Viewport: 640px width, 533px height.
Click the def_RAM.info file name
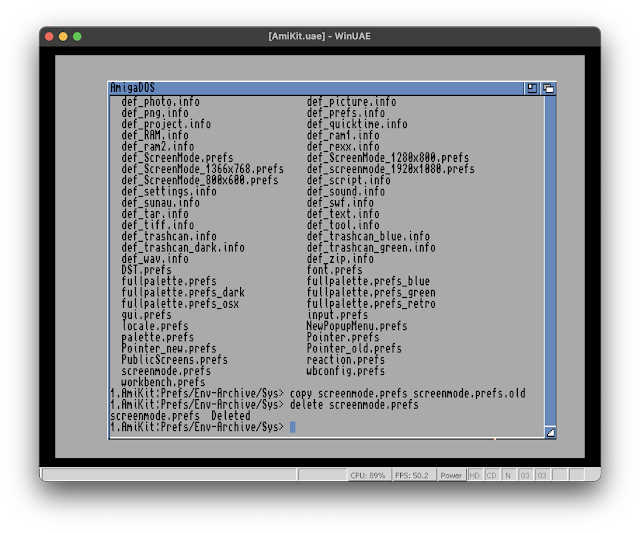tap(155, 135)
